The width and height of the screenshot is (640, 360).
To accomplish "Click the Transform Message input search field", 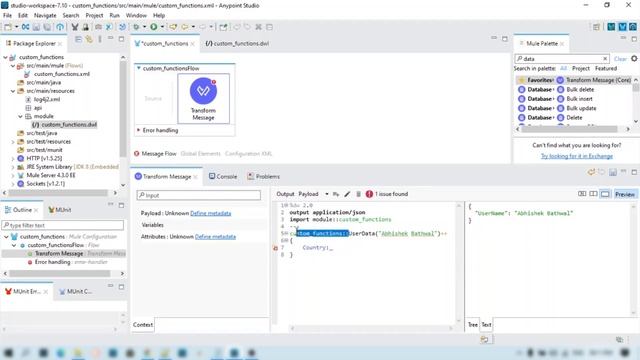I will [199, 196].
